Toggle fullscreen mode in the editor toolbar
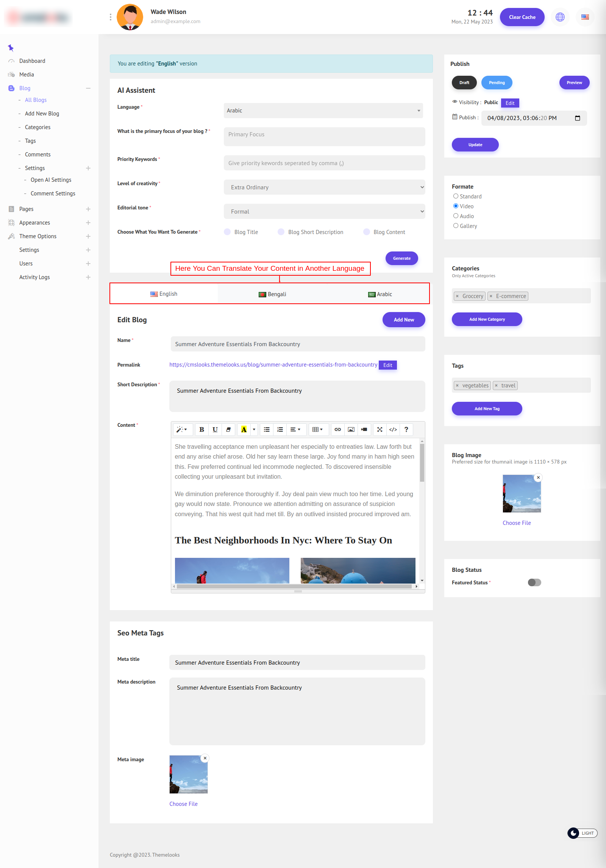This screenshot has width=606, height=868. tap(380, 429)
